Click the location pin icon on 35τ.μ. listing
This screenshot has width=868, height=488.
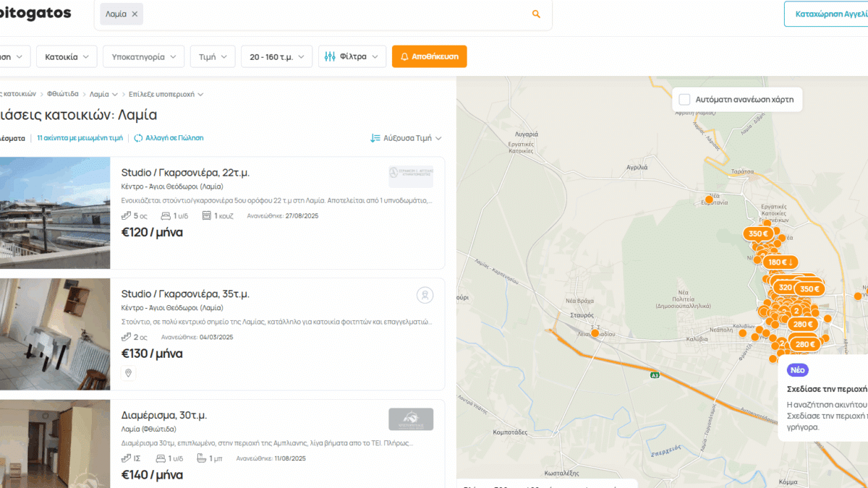(129, 373)
